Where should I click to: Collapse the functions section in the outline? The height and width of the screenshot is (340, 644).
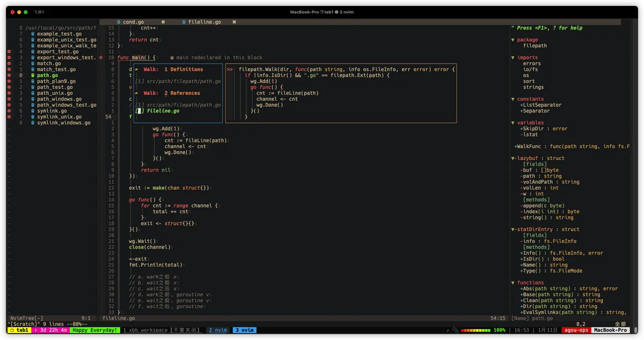(513, 282)
